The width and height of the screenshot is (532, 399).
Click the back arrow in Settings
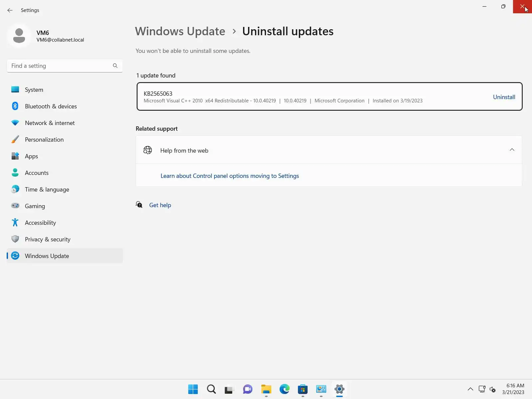(x=10, y=10)
